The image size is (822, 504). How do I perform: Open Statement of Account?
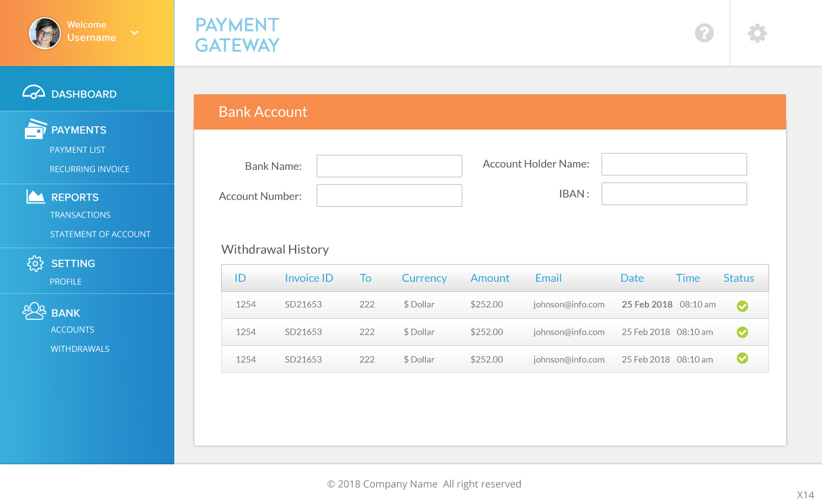click(100, 234)
